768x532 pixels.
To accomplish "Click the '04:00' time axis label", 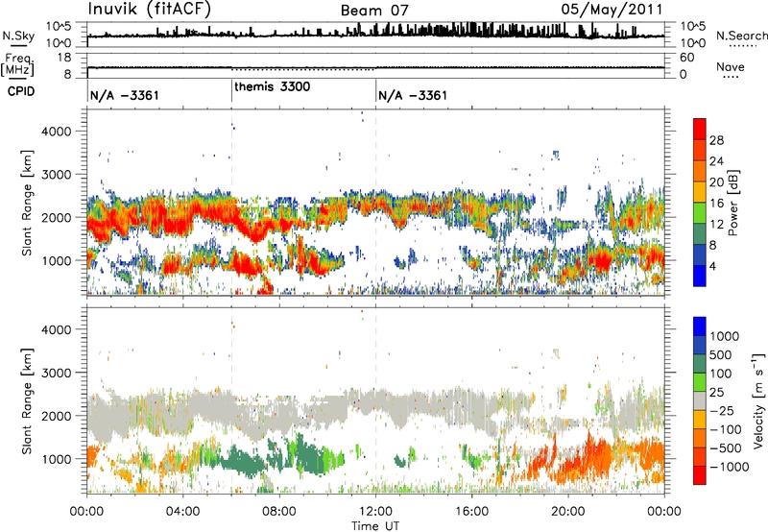I will point(182,512).
